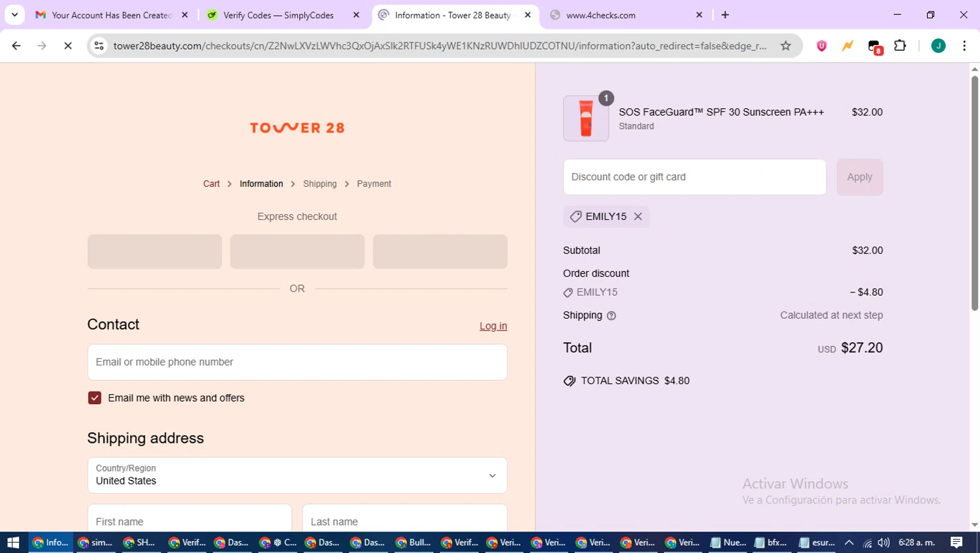
Task: Open the orange lightning bolt extension
Action: point(847,46)
